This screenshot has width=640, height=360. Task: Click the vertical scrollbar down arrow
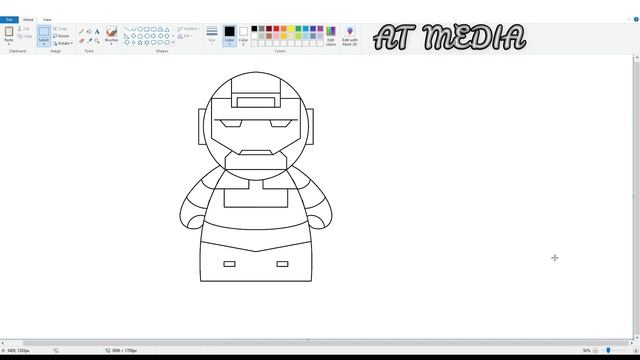pyautogui.click(x=636, y=338)
